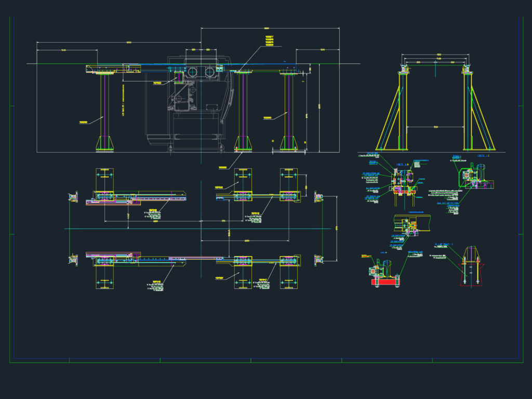This screenshot has width=532, height=399.
Task: Select the red filled base plate in rail detail
Action: (386, 282)
